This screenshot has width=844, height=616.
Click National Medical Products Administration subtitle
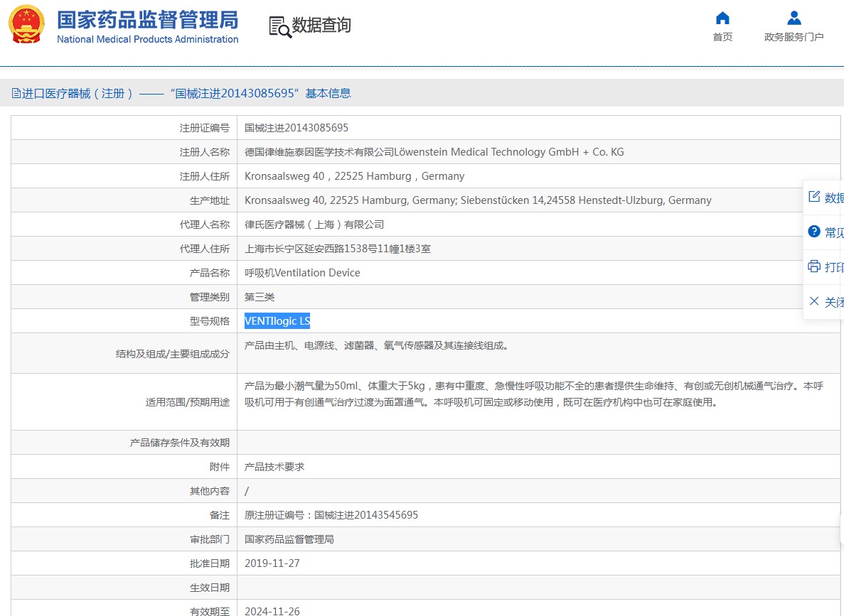tap(147, 39)
